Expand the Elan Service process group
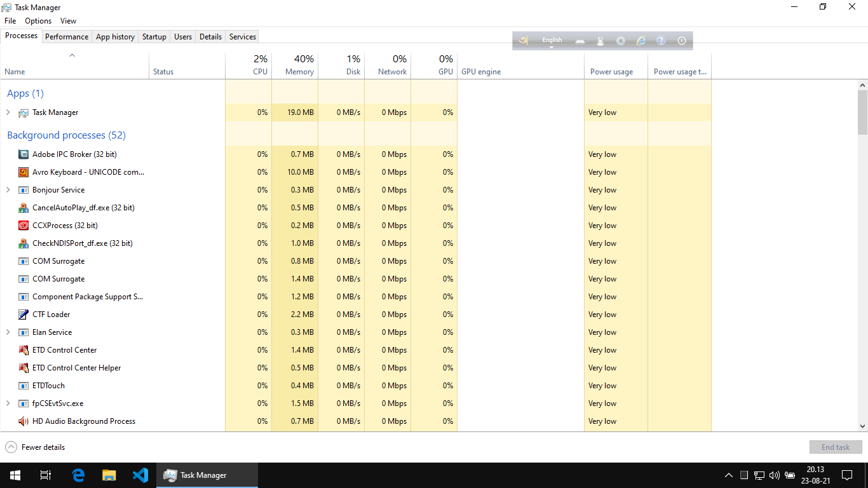 (8, 332)
